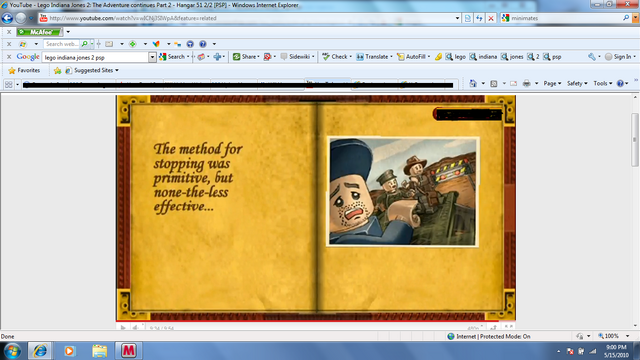The image size is (640, 360).
Task: Click the blue question help icon on Live toolbar
Action: coord(203,44)
